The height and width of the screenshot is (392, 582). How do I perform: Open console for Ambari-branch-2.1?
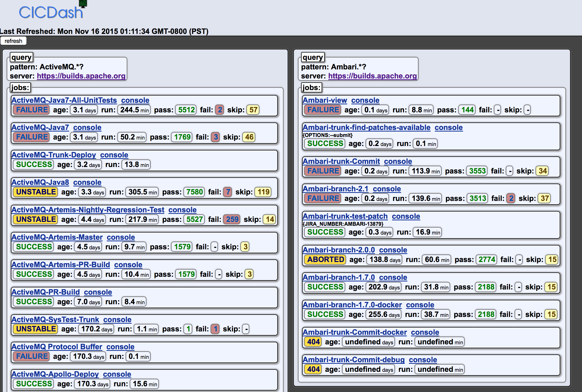[387, 189]
